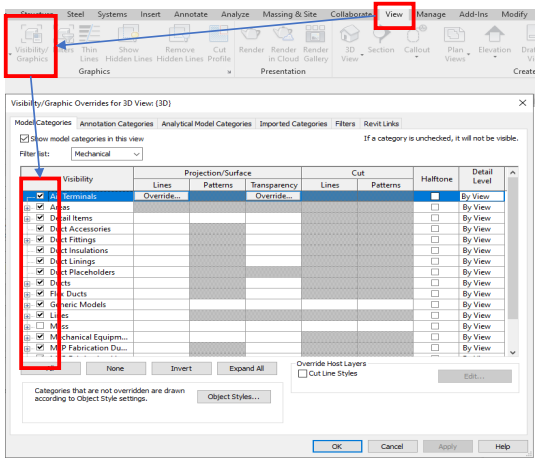The image size is (542, 463).
Task: Expand the Flex Ducts category
Action: pyautogui.click(x=27, y=294)
